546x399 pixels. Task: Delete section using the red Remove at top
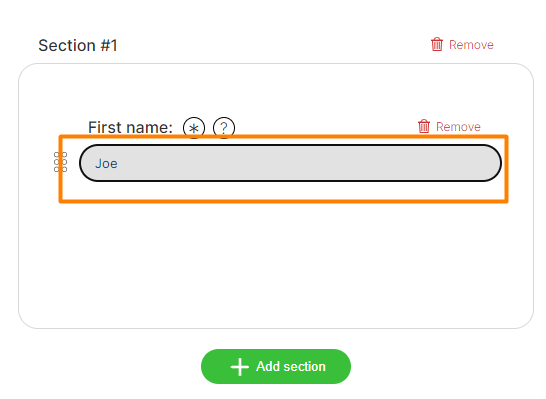coord(471,45)
